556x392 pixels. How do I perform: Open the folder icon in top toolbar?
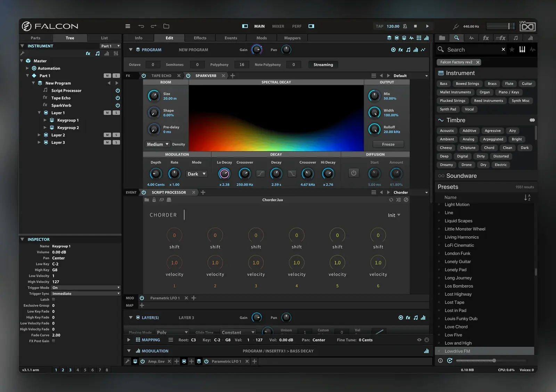pos(166,26)
